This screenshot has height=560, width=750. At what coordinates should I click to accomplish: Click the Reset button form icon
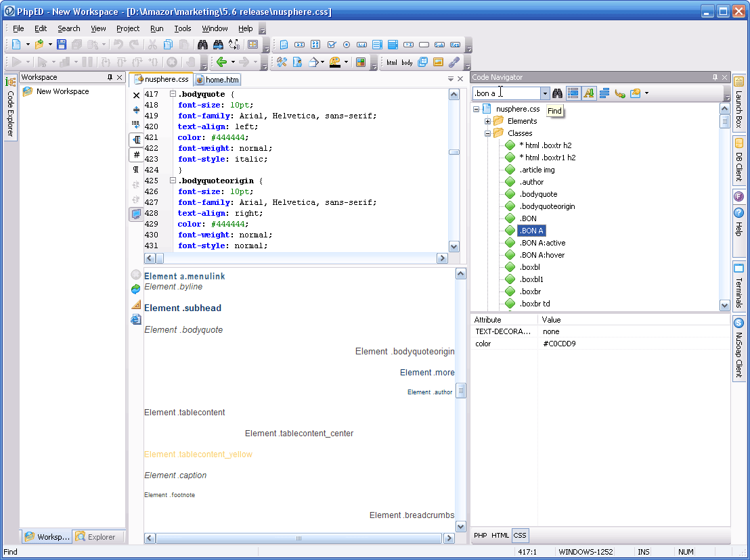[455, 45]
